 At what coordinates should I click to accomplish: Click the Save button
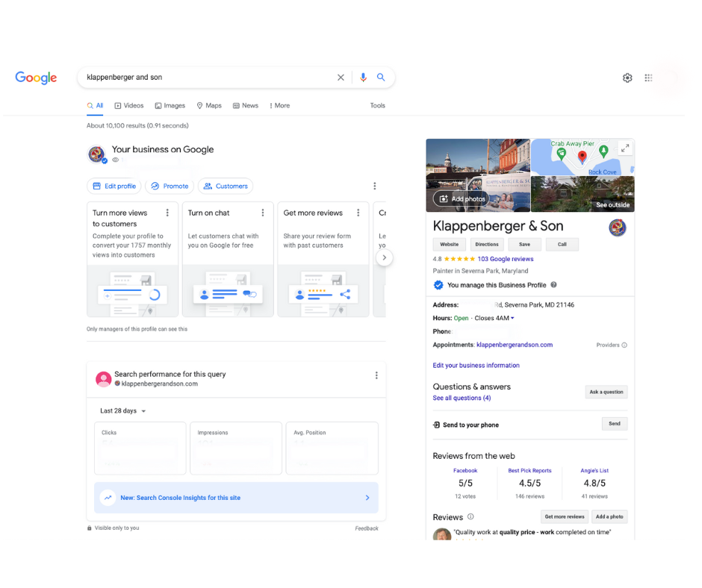524,244
